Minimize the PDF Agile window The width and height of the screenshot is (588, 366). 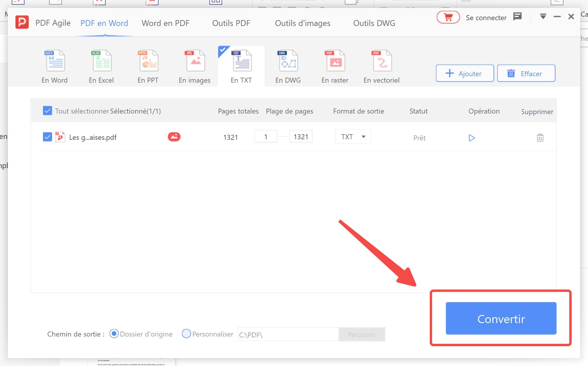[x=557, y=17]
